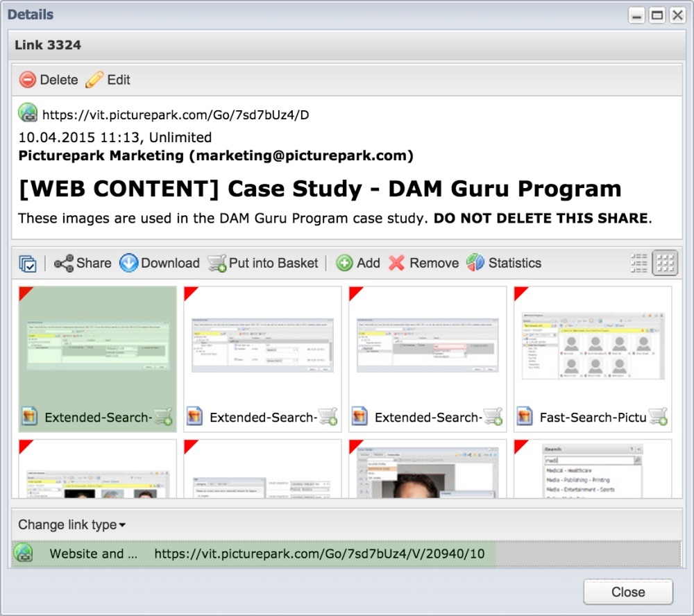Click the Picturepark Marketing creator email text
This screenshot has height=616, width=694.
coord(216,156)
